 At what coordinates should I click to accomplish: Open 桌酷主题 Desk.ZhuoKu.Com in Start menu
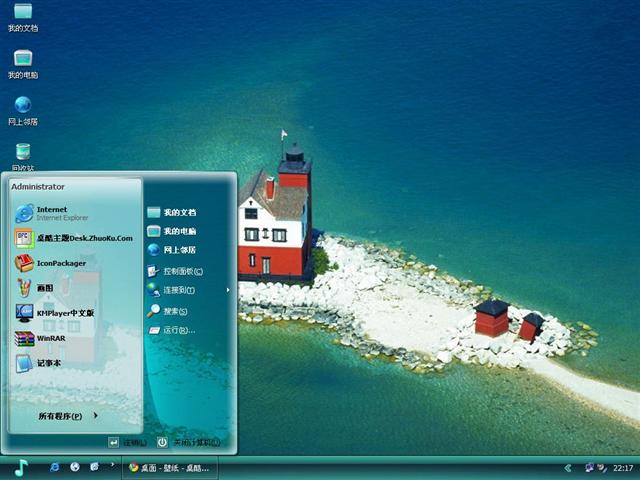point(76,238)
